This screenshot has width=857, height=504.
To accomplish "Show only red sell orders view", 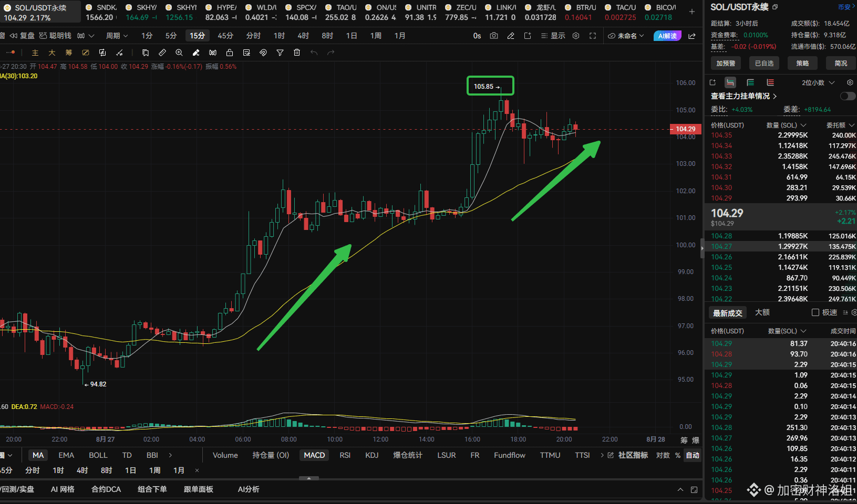I will 770,82.
